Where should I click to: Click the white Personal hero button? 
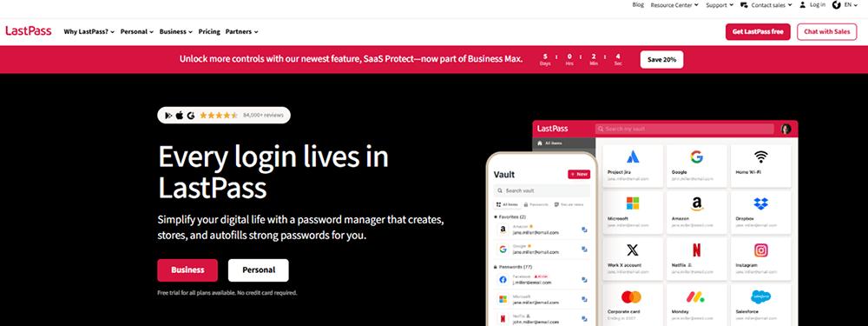(259, 270)
